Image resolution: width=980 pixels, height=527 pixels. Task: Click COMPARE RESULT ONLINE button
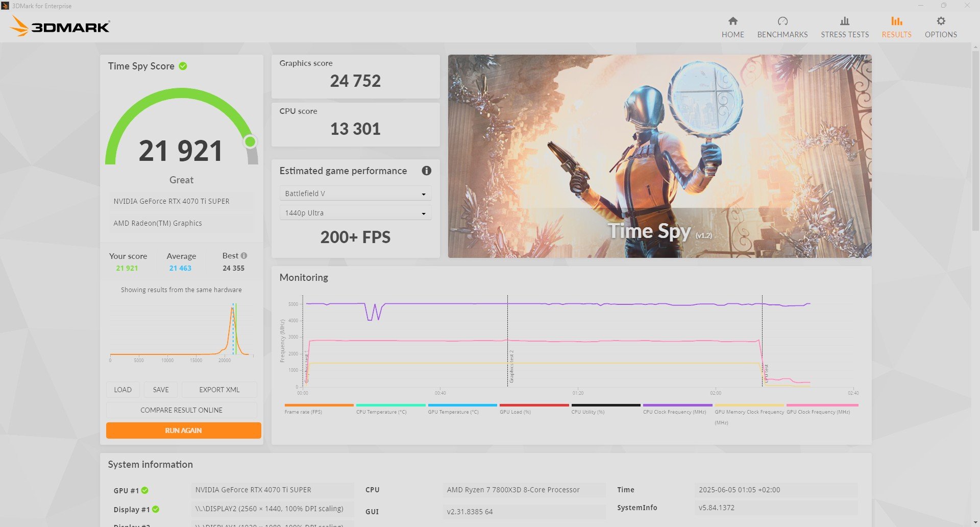click(x=181, y=410)
